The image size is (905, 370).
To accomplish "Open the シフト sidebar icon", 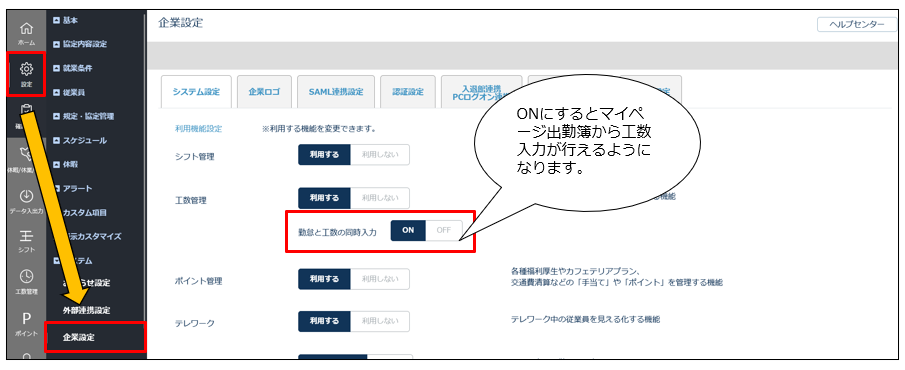I will [26, 242].
